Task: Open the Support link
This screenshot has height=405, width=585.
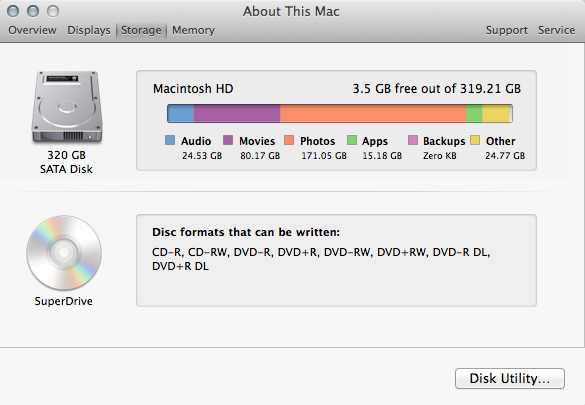Action: (507, 30)
